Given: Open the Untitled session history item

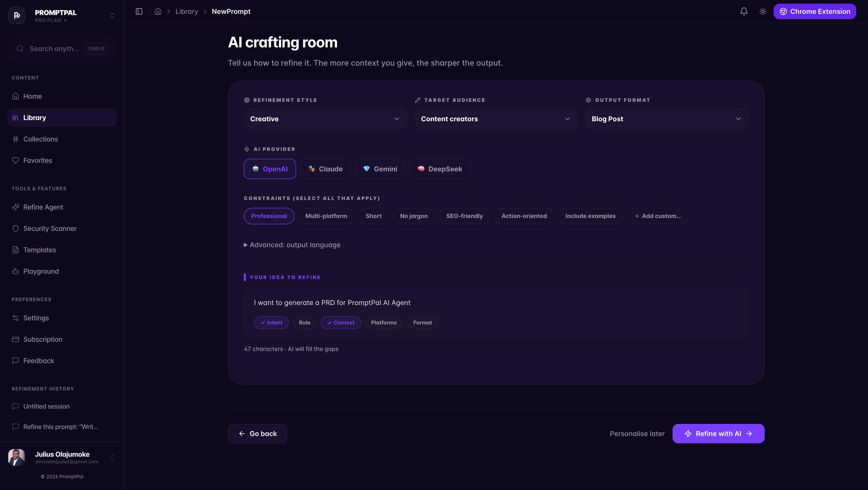Looking at the screenshot, I should click(62, 406).
